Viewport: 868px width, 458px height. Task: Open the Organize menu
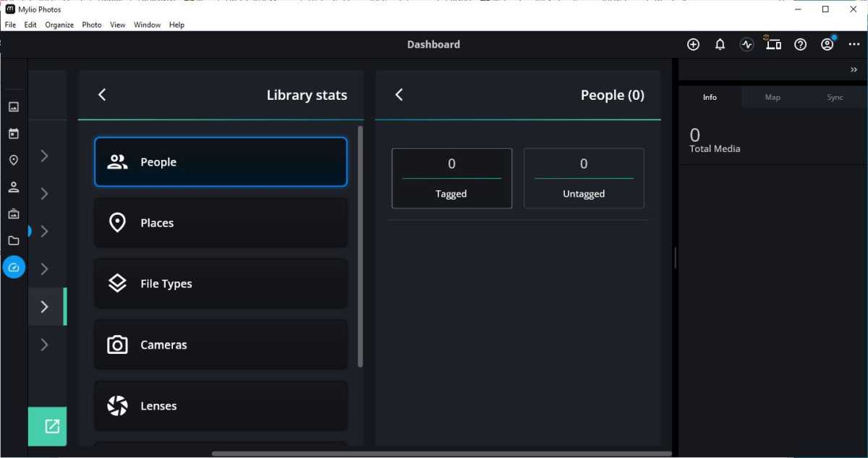point(59,24)
